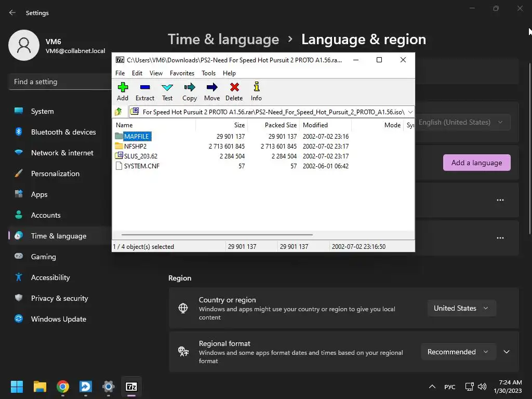This screenshot has width=532, height=399.
Task: Expand the Regional format section chevron
Action: coord(507,352)
